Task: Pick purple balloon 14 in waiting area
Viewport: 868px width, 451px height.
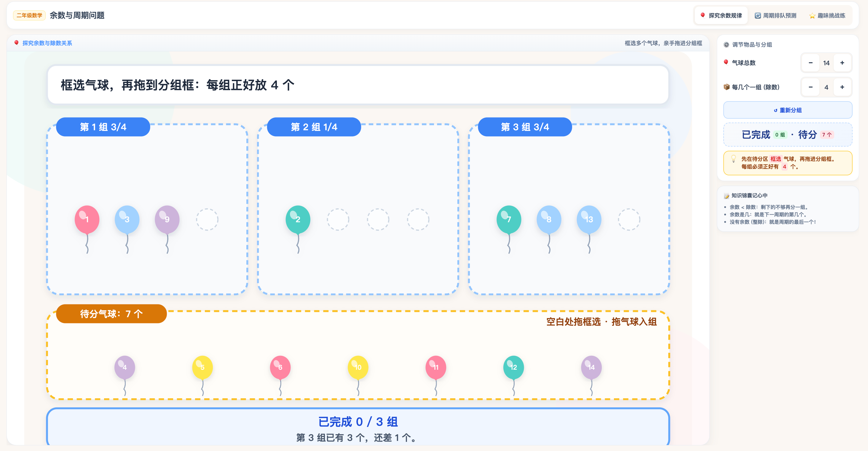Action: click(x=591, y=367)
